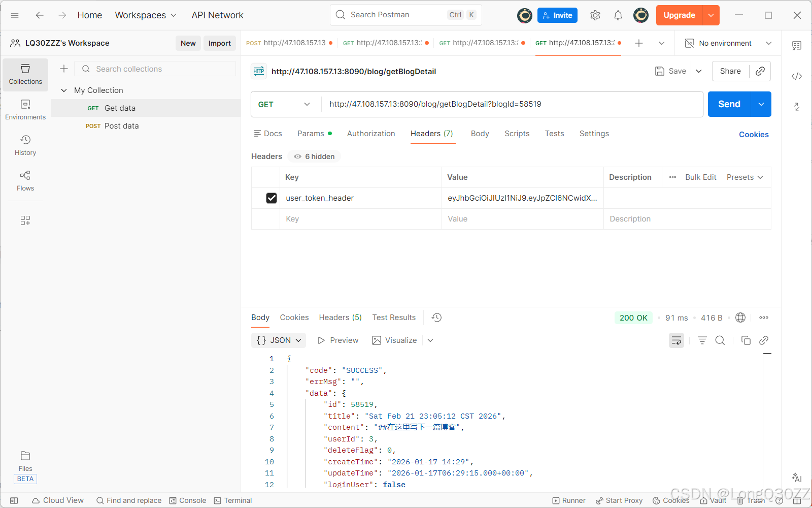Open the Cookies link
812x508 pixels.
point(754,135)
